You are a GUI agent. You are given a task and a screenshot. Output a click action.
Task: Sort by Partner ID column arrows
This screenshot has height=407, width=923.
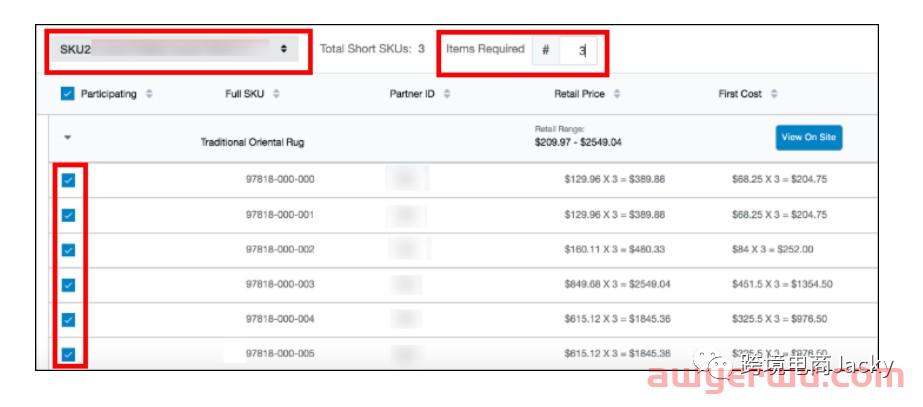click(447, 94)
